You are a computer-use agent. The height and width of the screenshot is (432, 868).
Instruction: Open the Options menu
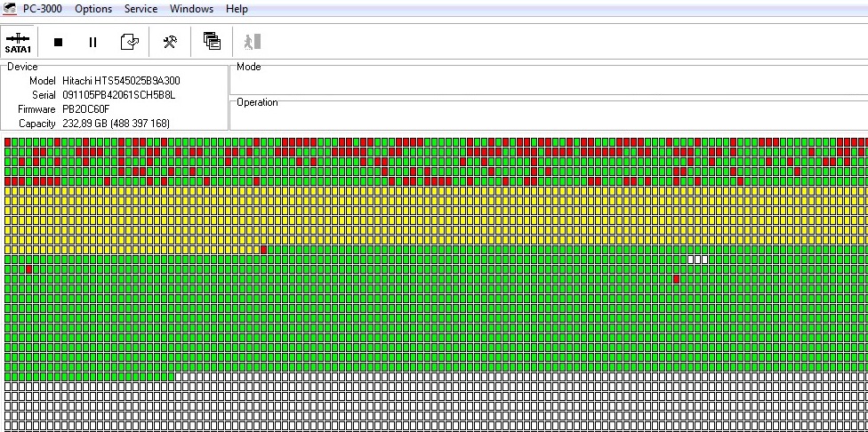click(93, 9)
